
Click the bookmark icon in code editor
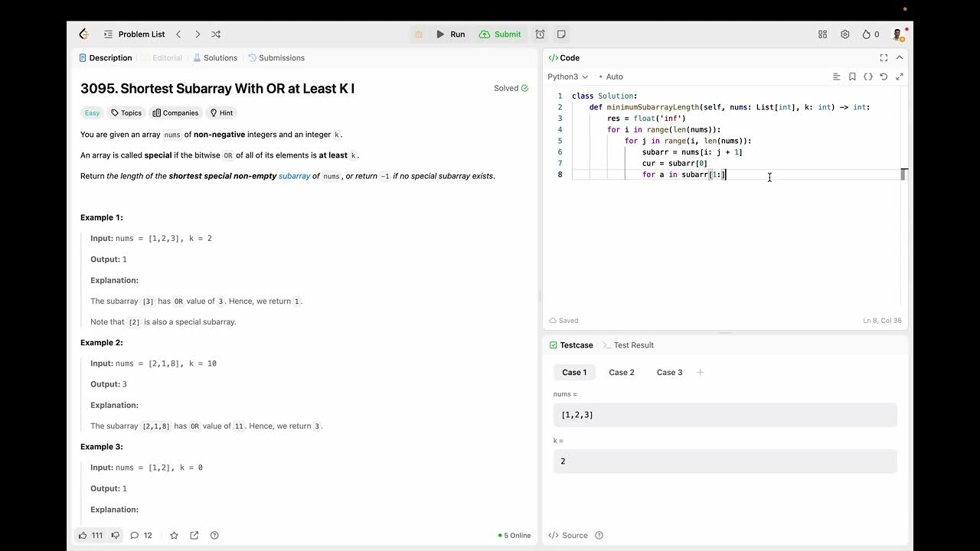(852, 77)
